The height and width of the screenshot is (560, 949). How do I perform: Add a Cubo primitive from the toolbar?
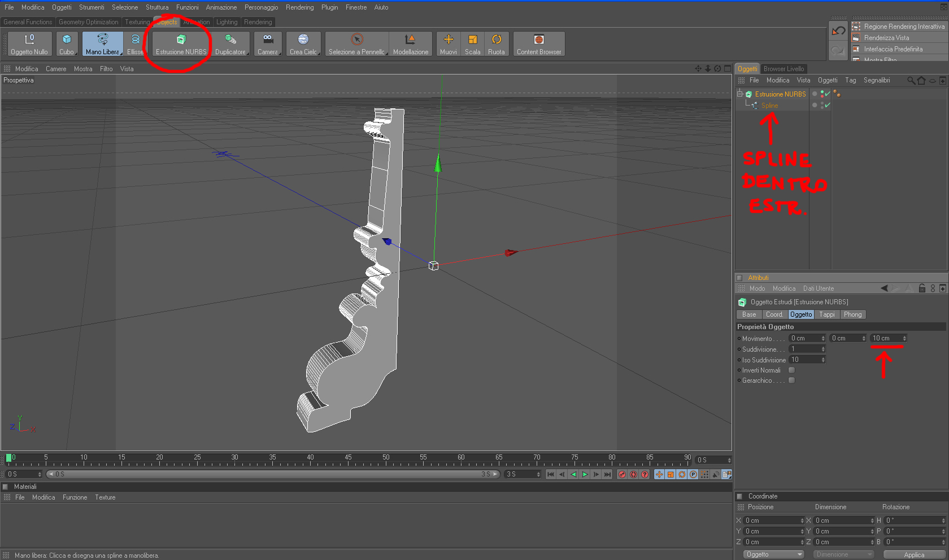point(67,43)
